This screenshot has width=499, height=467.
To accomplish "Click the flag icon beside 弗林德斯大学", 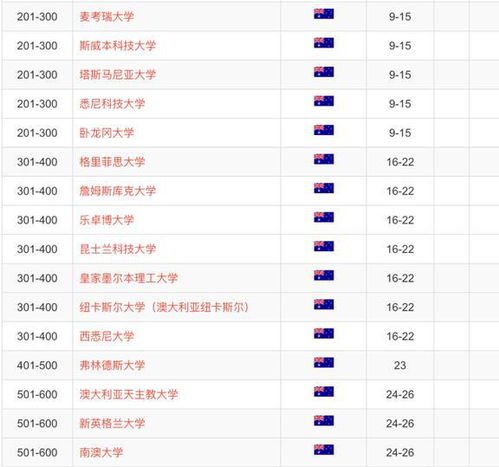I will click(324, 362).
